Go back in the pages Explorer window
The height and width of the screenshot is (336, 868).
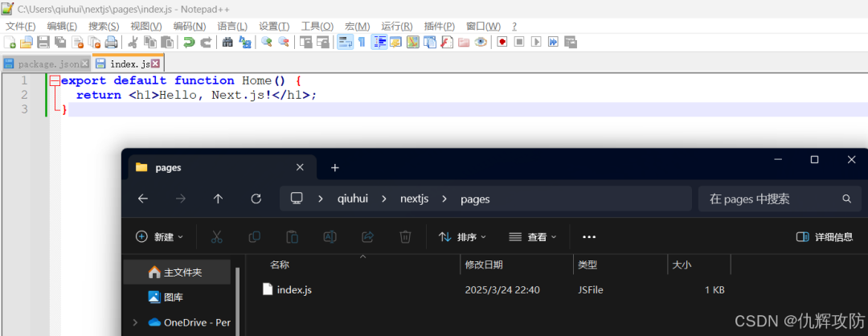143,199
